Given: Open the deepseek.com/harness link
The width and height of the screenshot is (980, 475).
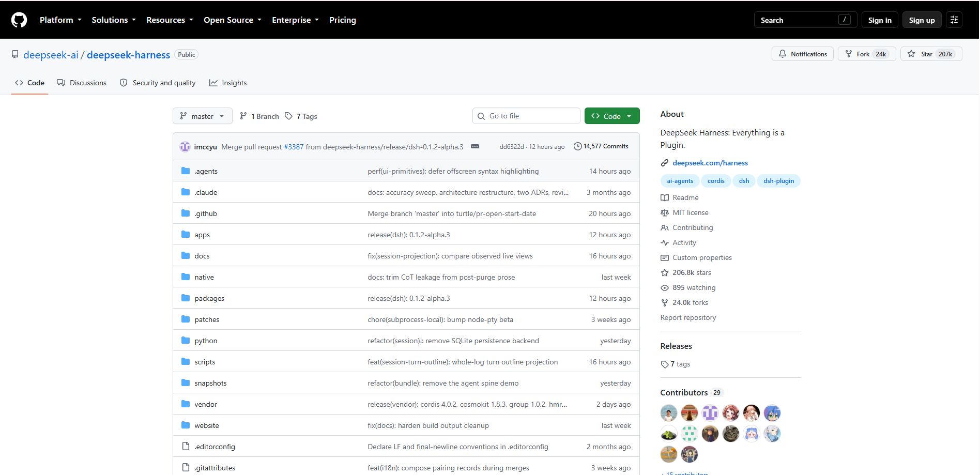Looking at the screenshot, I should (x=710, y=163).
